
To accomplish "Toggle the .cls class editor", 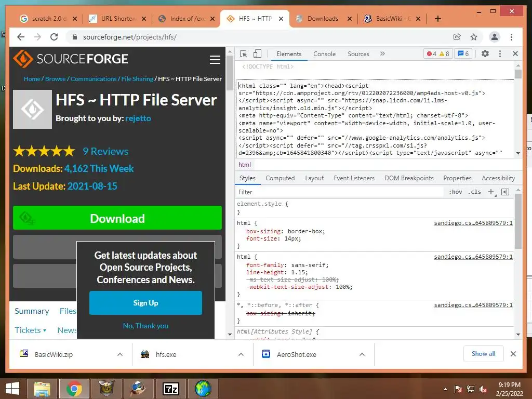I will 474,192.
